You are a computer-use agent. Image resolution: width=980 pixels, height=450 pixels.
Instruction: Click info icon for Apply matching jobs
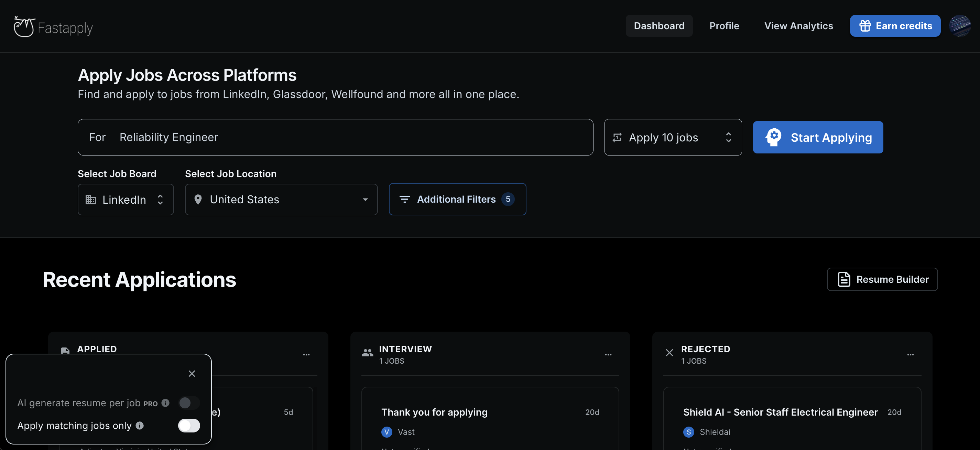(140, 426)
